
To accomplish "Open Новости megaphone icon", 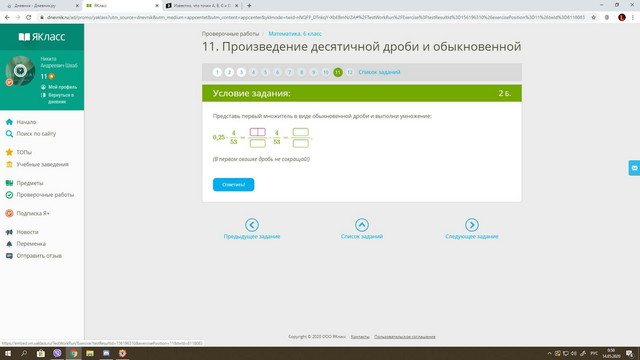I will click(9, 232).
